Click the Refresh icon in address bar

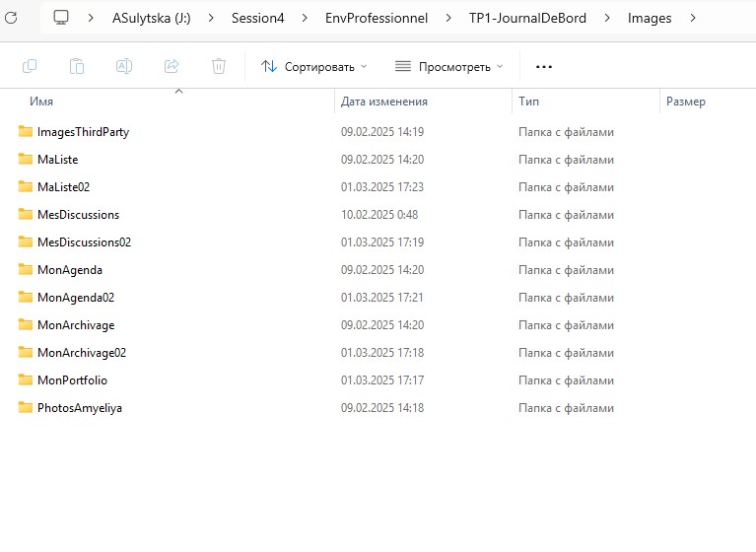pyautogui.click(x=11, y=18)
